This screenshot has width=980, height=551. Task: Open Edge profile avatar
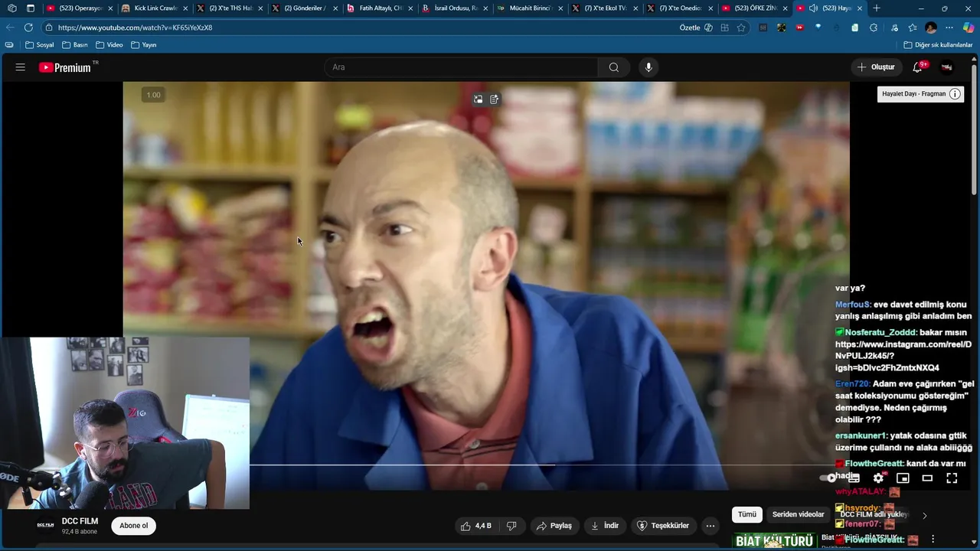point(931,28)
